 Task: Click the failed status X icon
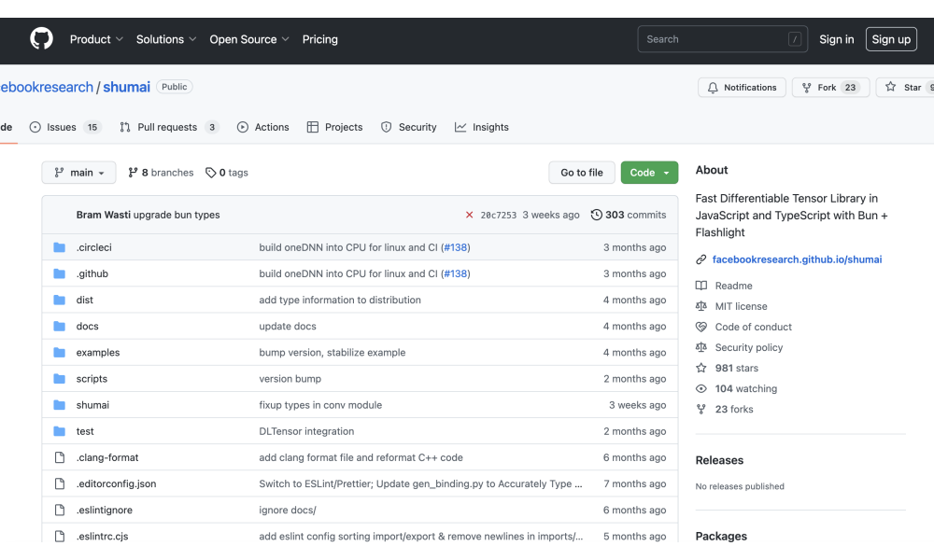(x=470, y=215)
